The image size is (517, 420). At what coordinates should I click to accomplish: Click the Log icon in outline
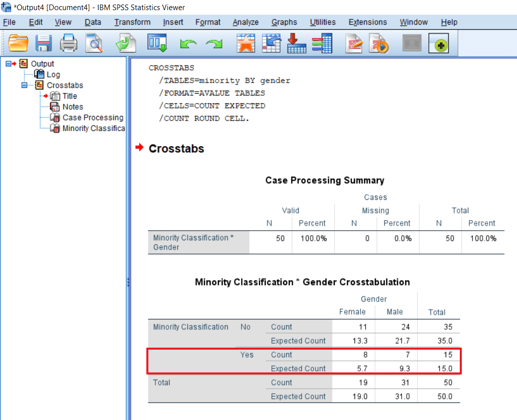coord(39,74)
